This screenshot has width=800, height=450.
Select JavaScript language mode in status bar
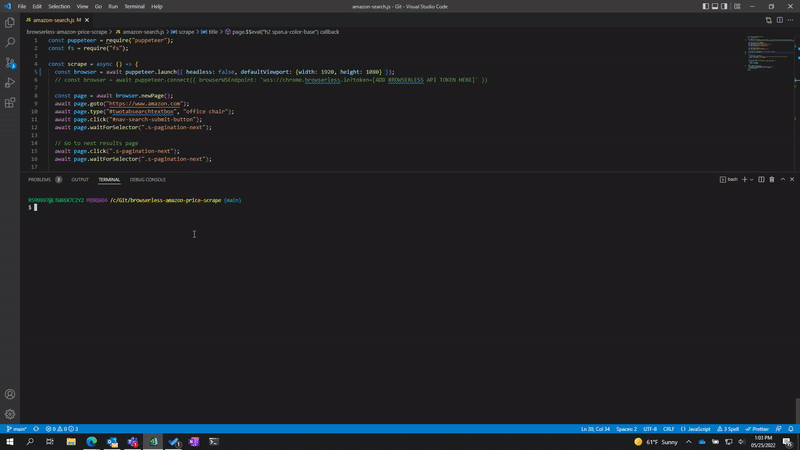coord(699,429)
